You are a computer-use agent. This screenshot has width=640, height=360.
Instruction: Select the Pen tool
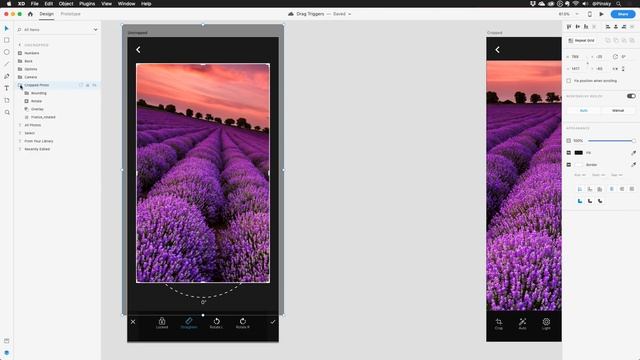tap(7, 76)
